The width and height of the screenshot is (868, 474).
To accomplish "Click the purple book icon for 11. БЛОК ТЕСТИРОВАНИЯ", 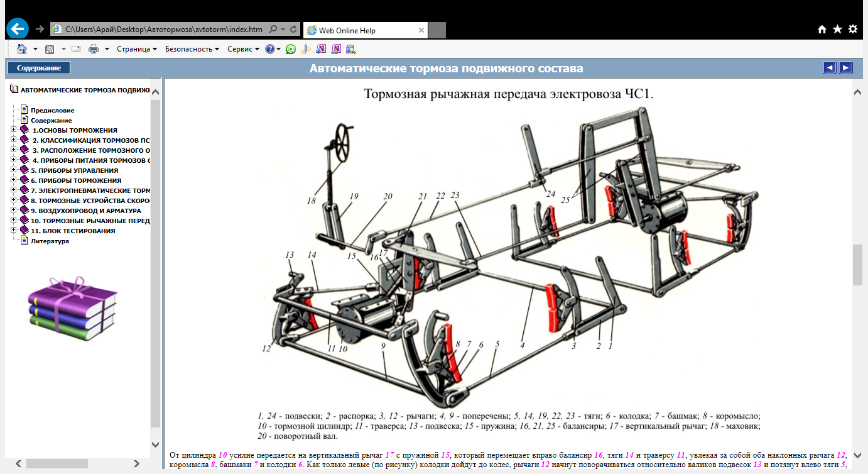I will click(24, 231).
